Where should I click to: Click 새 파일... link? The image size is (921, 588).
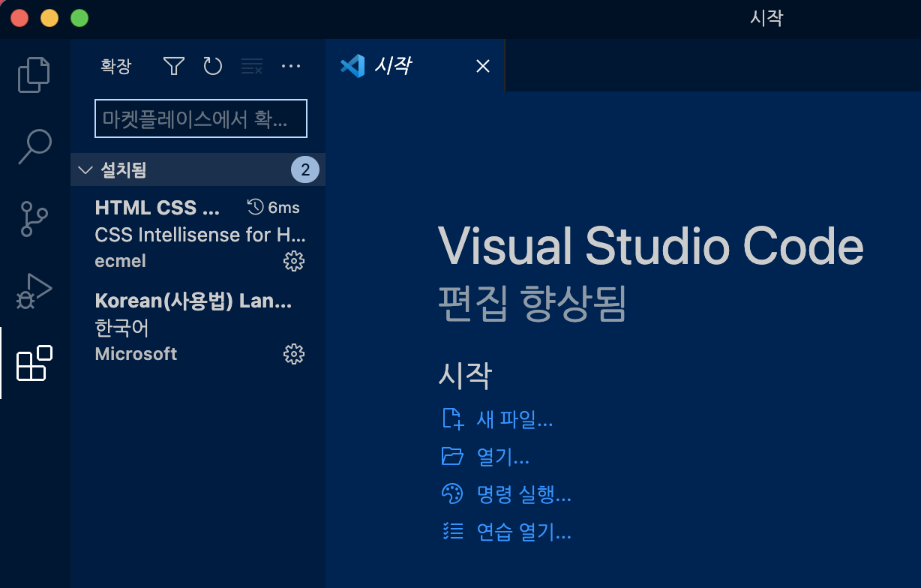514,419
